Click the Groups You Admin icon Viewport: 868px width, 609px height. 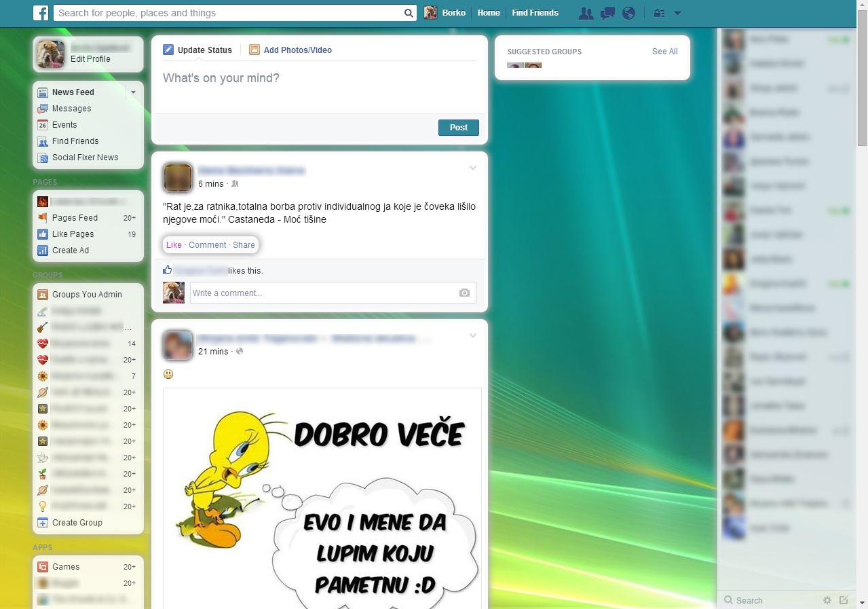click(43, 295)
